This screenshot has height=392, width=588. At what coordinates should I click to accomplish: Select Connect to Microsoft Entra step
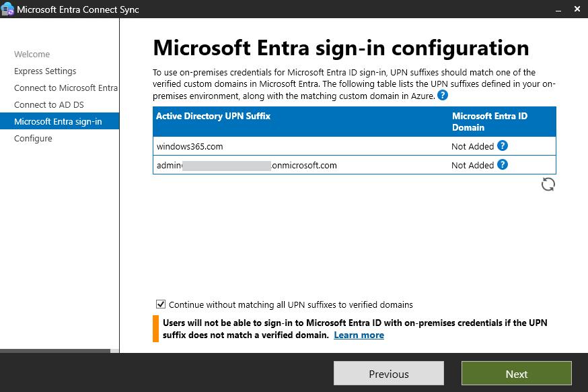point(66,88)
